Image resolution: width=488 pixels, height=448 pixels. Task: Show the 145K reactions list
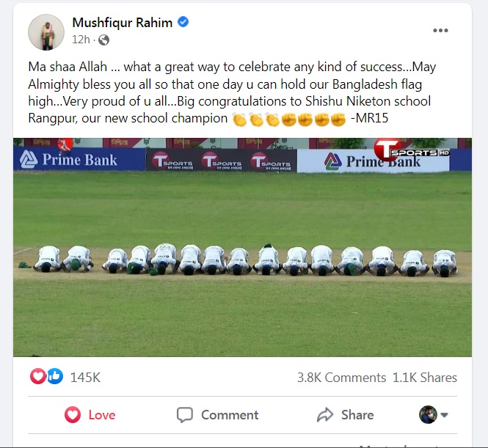pos(85,378)
